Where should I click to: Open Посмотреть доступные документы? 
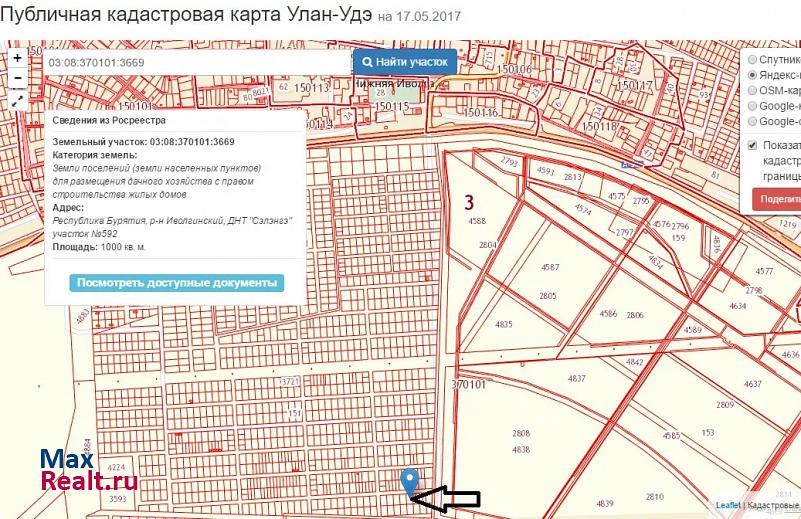[176, 283]
